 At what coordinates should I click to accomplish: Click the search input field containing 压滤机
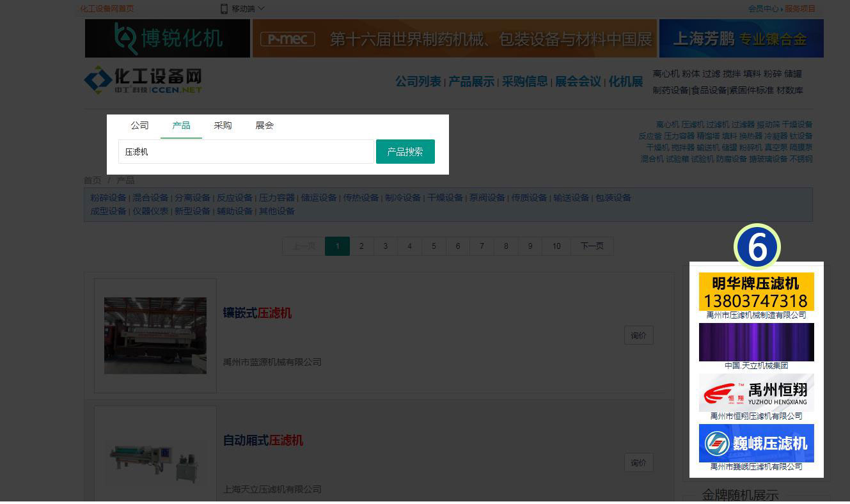click(246, 152)
